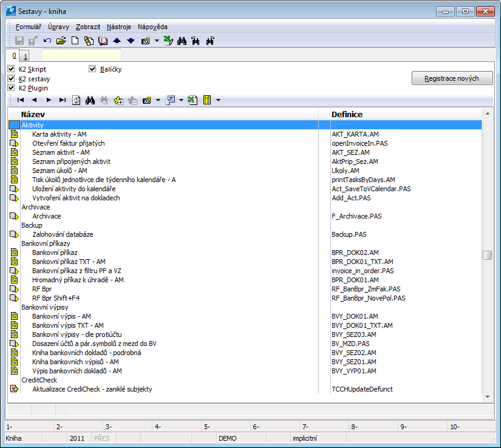The image size is (501, 448).
Task: Select the Zalohování databáze row
Action: (63, 234)
